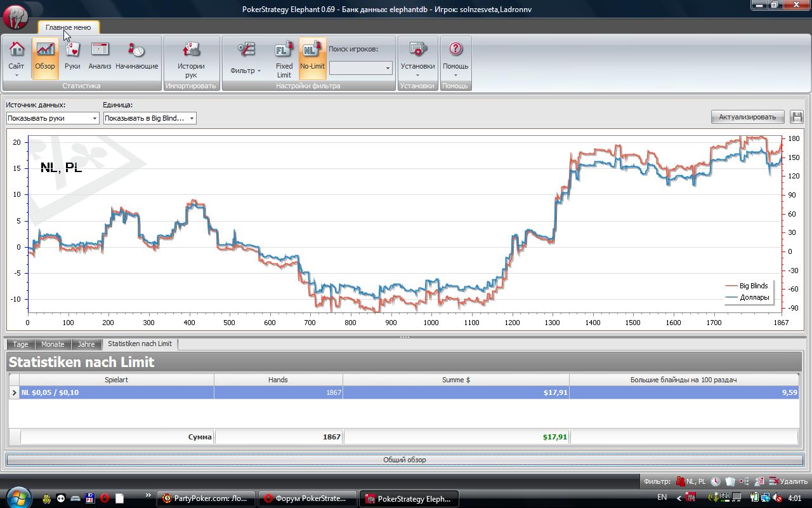This screenshot has width=812, height=508.
Task: Click the Актуализировать refresh button
Action: pos(747,117)
